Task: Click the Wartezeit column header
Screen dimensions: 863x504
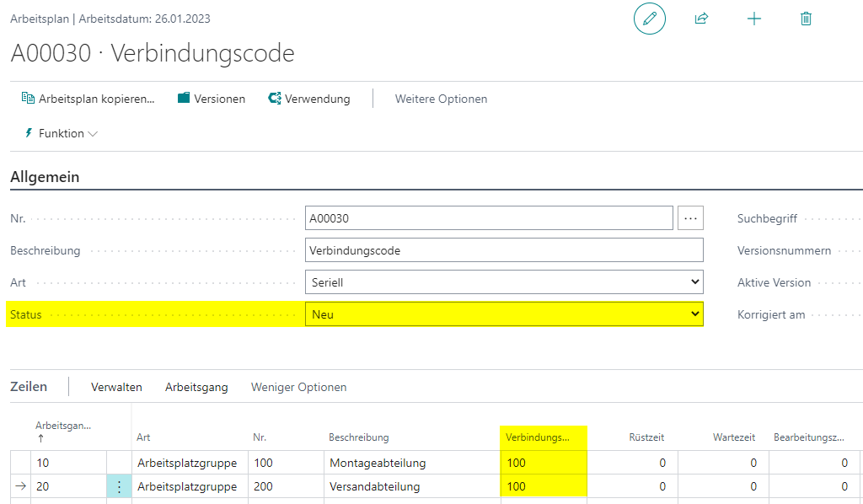Action: 734,437
